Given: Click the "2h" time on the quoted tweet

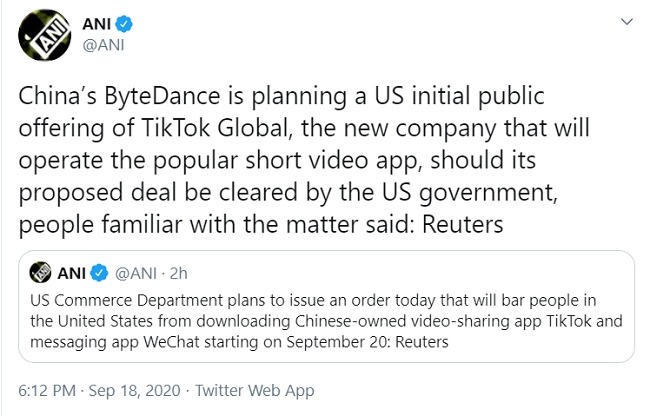Looking at the screenshot, I should click(179, 271).
